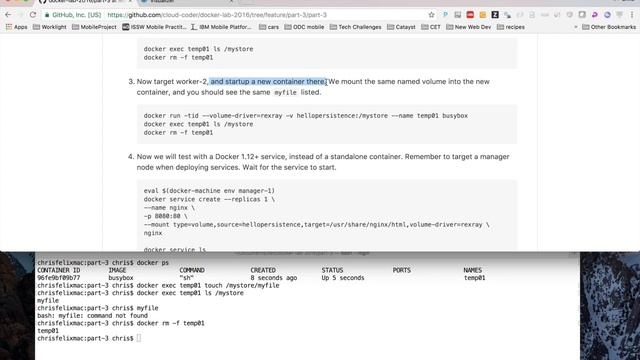Viewport: 640px width, 360px height.
Task: Click the green lock site security icon
Action: click(x=47, y=15)
